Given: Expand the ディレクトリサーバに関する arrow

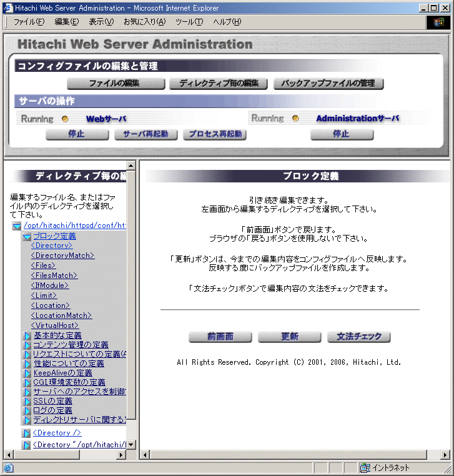Looking at the screenshot, I should coord(27,420).
